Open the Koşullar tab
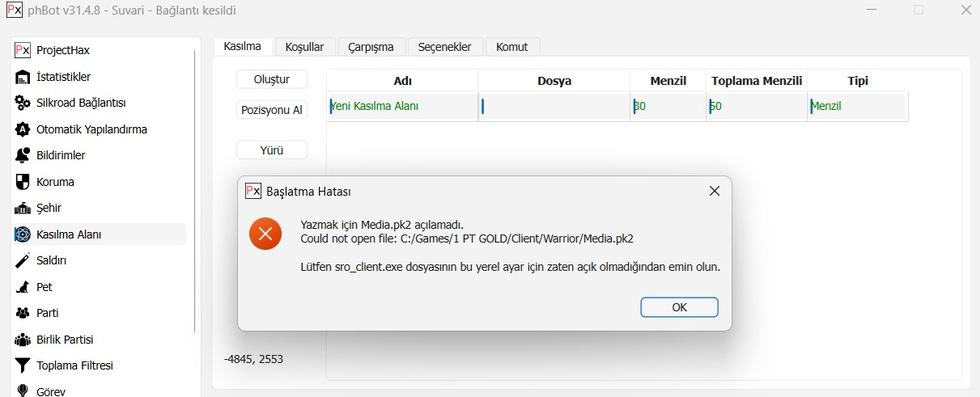The height and width of the screenshot is (397, 980). [304, 47]
